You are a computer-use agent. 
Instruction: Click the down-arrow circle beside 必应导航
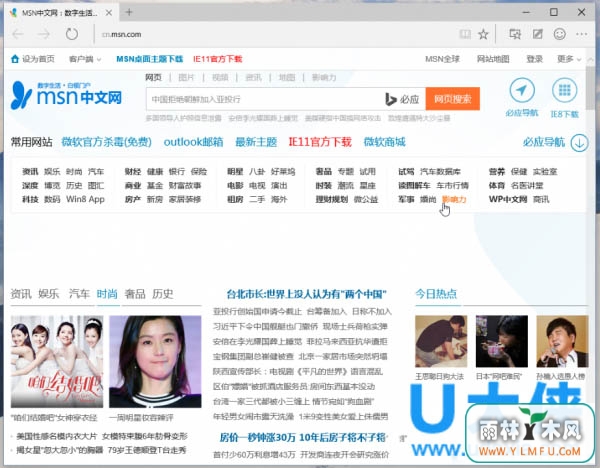579,142
